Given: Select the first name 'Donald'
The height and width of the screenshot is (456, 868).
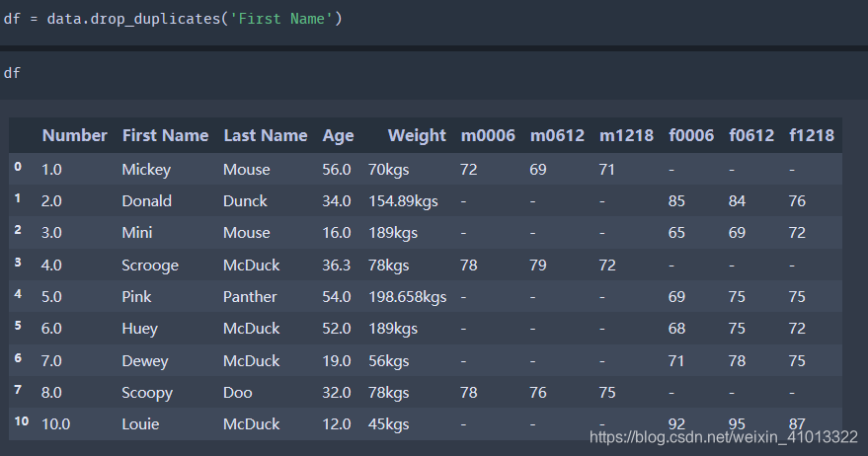Looking at the screenshot, I should pyautogui.click(x=147, y=201).
